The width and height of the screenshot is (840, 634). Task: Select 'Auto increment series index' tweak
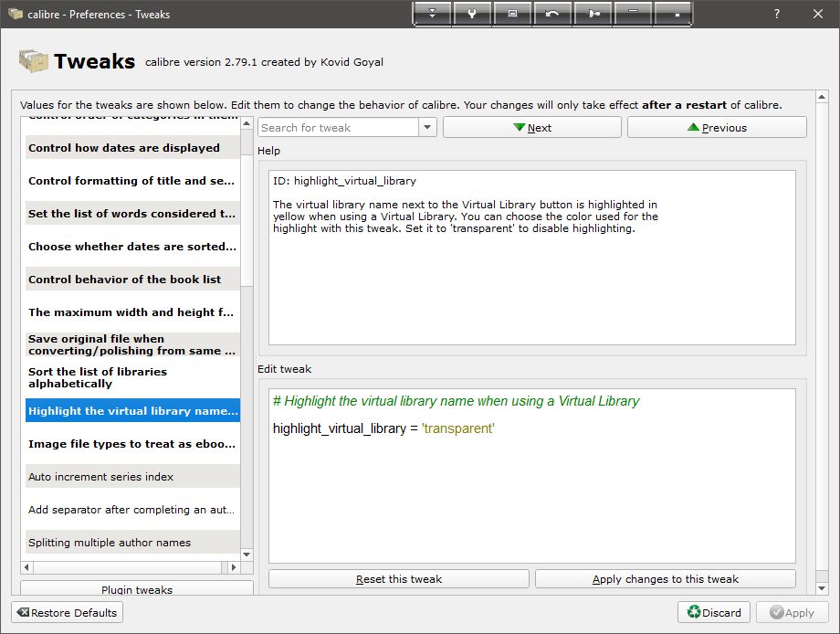[132, 477]
